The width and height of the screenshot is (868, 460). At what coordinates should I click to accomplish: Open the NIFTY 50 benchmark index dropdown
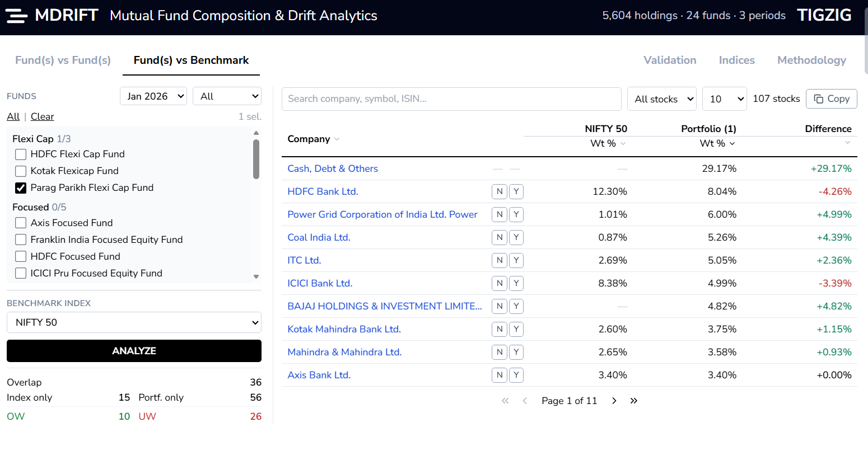point(134,322)
